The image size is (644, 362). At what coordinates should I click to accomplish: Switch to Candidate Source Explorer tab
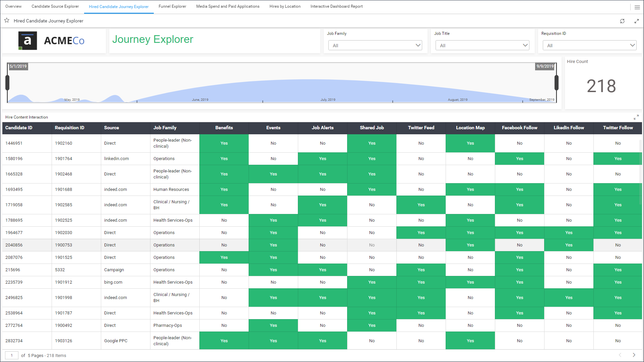(x=55, y=6)
